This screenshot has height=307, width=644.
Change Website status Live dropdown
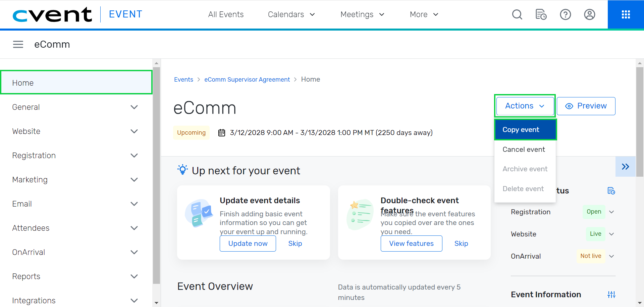(x=600, y=234)
